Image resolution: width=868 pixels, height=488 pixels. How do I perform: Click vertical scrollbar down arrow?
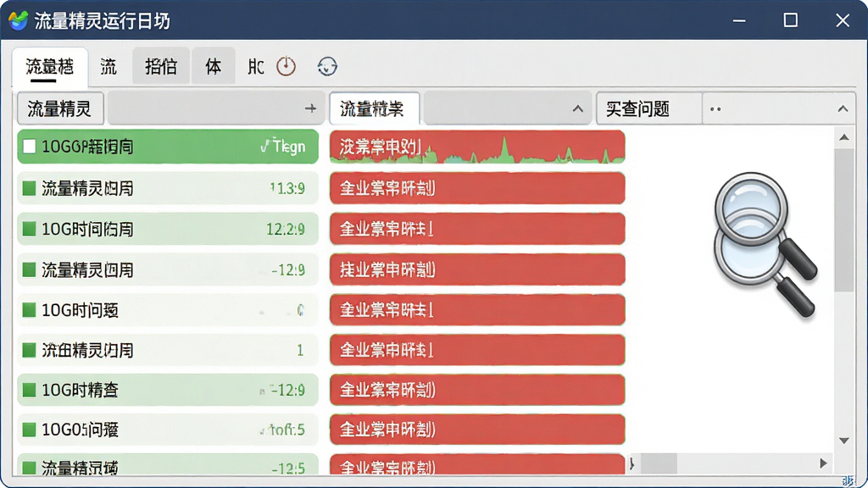click(844, 441)
